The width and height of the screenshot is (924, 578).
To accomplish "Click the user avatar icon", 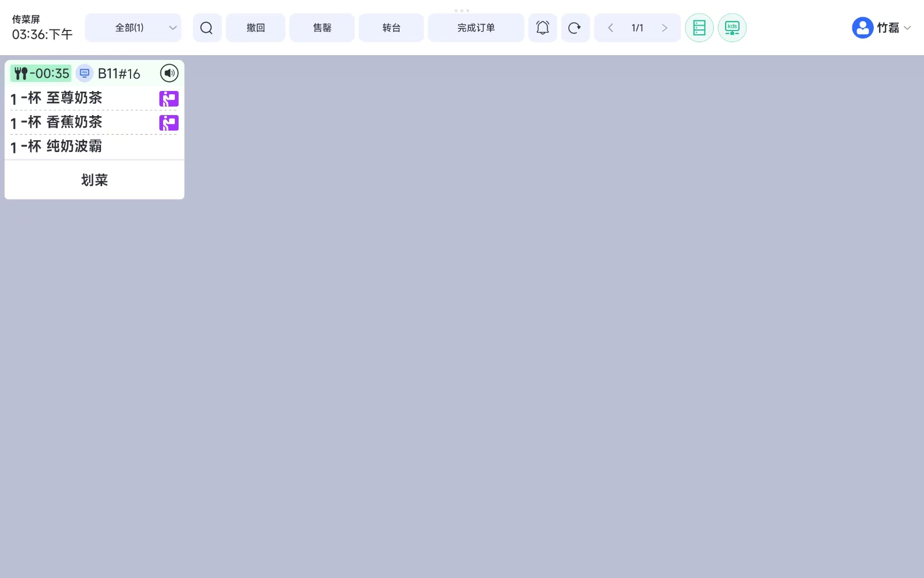I will coord(863,28).
